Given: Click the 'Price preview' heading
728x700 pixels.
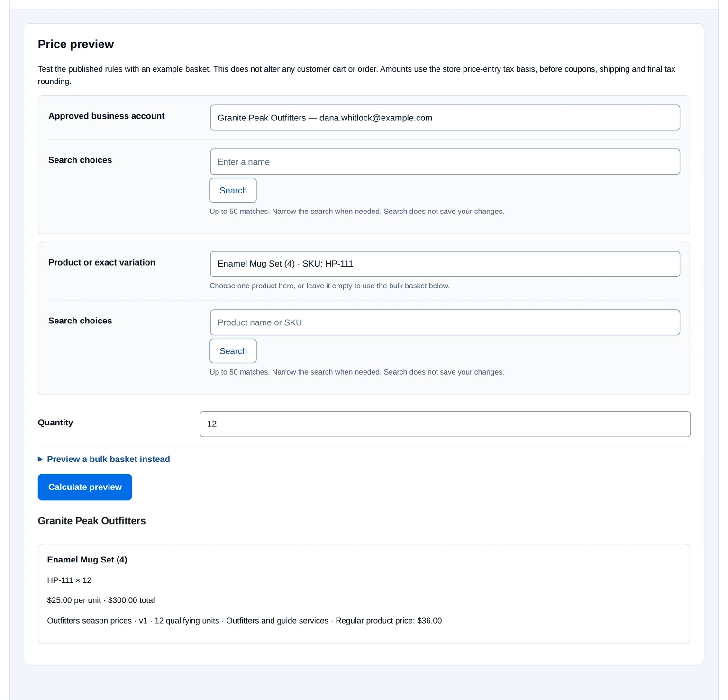Looking at the screenshot, I should pyautogui.click(x=76, y=44).
